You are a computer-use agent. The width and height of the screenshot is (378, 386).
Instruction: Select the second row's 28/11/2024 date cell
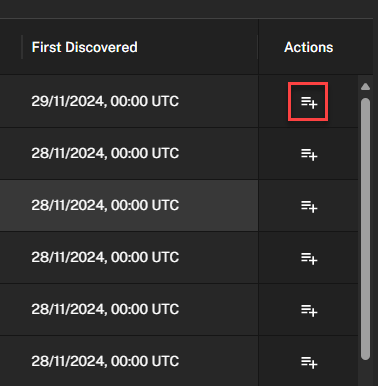coord(105,153)
